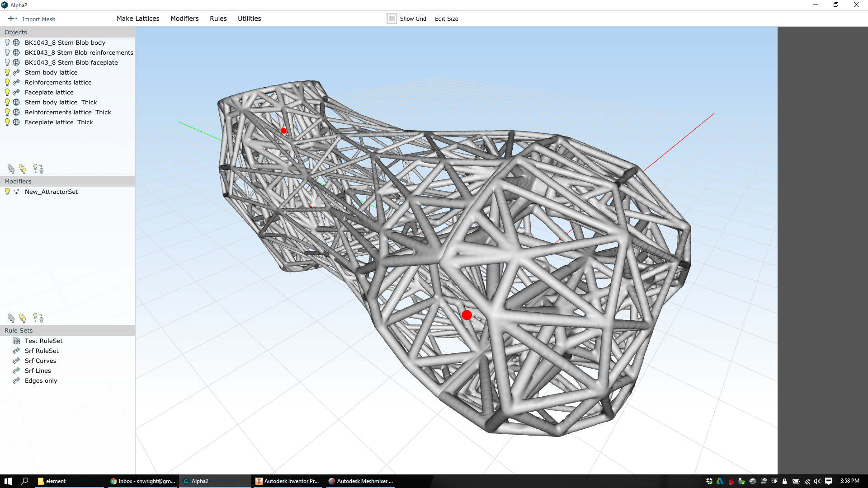Switch to Autodesk Inventor taskbar window
Image resolution: width=868 pixels, height=488 pixels.
288,481
